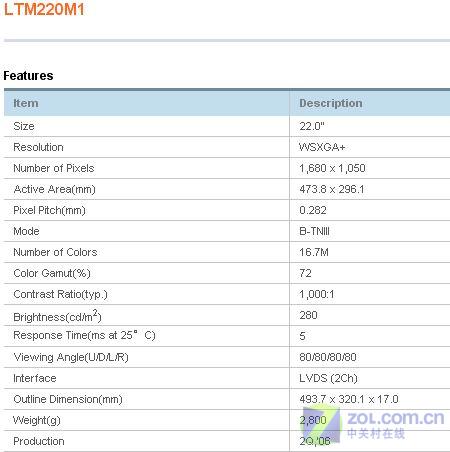Click the 1,000:1 contrast ratio value
This screenshot has height=452, width=450.
tap(317, 294)
